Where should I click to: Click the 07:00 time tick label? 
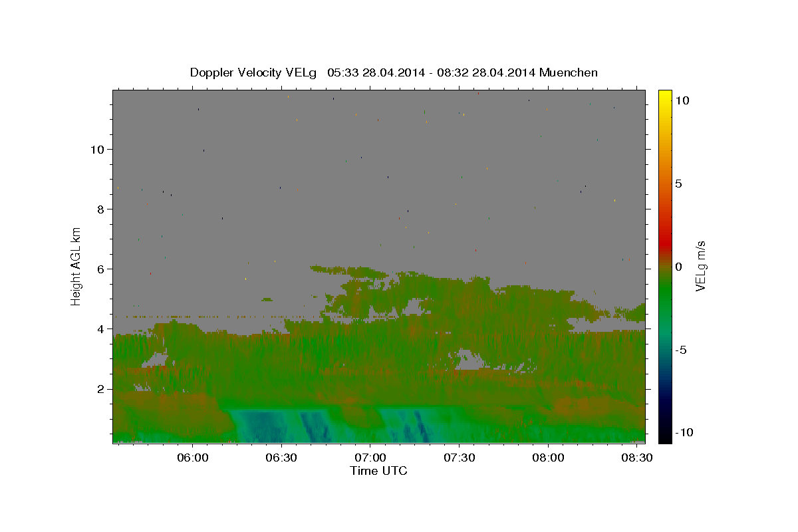[x=370, y=458]
